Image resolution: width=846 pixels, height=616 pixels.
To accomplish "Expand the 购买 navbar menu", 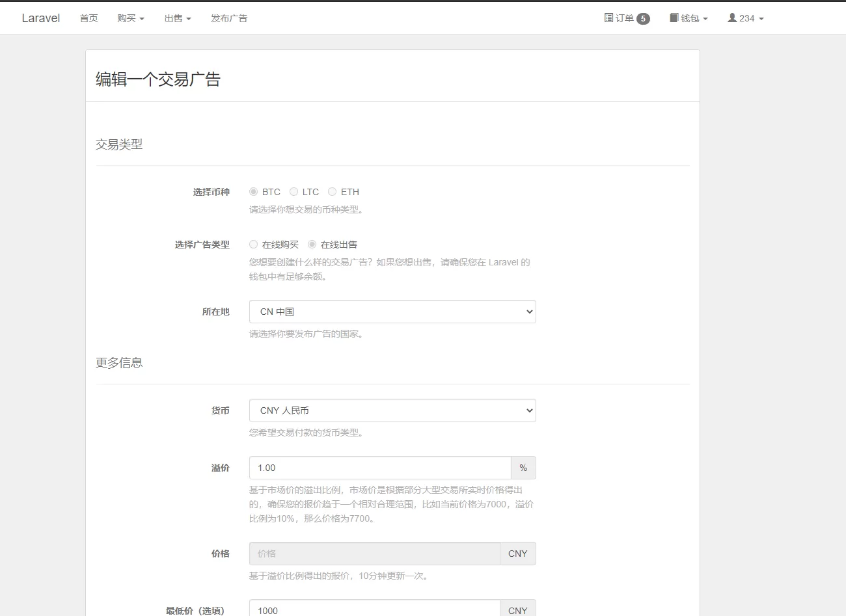I will point(130,18).
